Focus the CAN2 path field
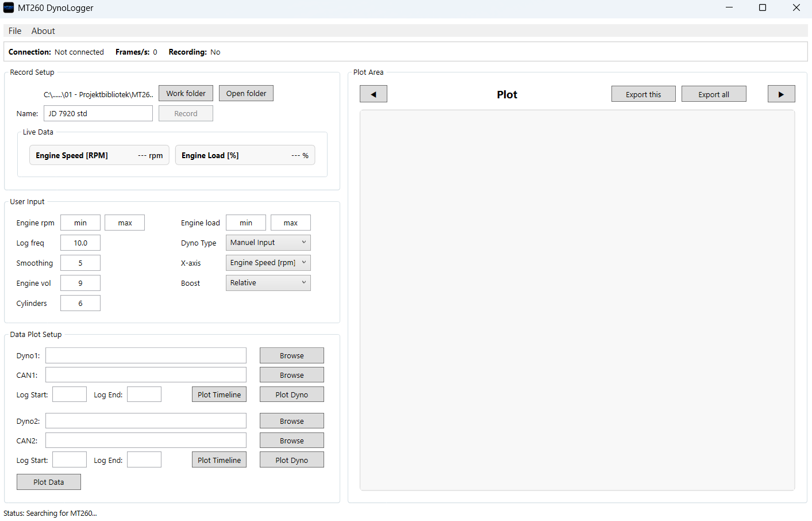The image size is (812, 521). (146, 440)
